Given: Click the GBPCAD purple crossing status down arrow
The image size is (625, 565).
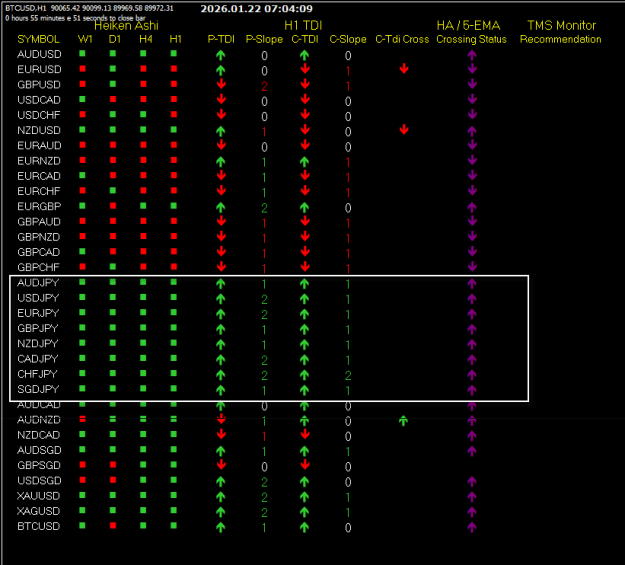Looking at the screenshot, I should pyautogui.click(x=472, y=251).
